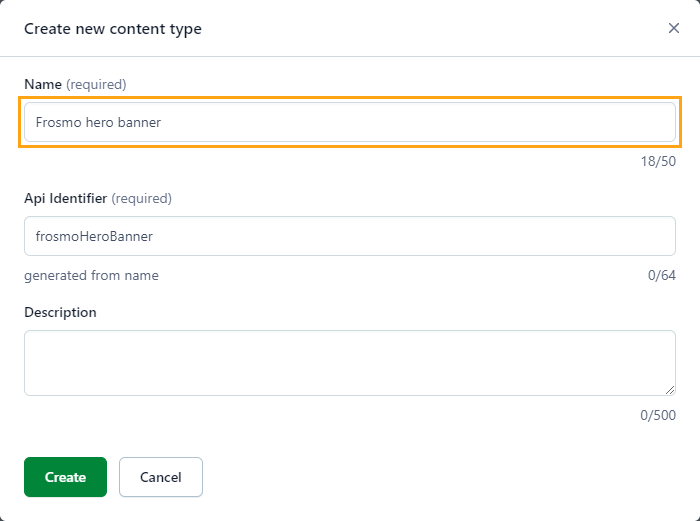Click the Api Identifier label
Screen dimensions: 700x521
[65, 198]
